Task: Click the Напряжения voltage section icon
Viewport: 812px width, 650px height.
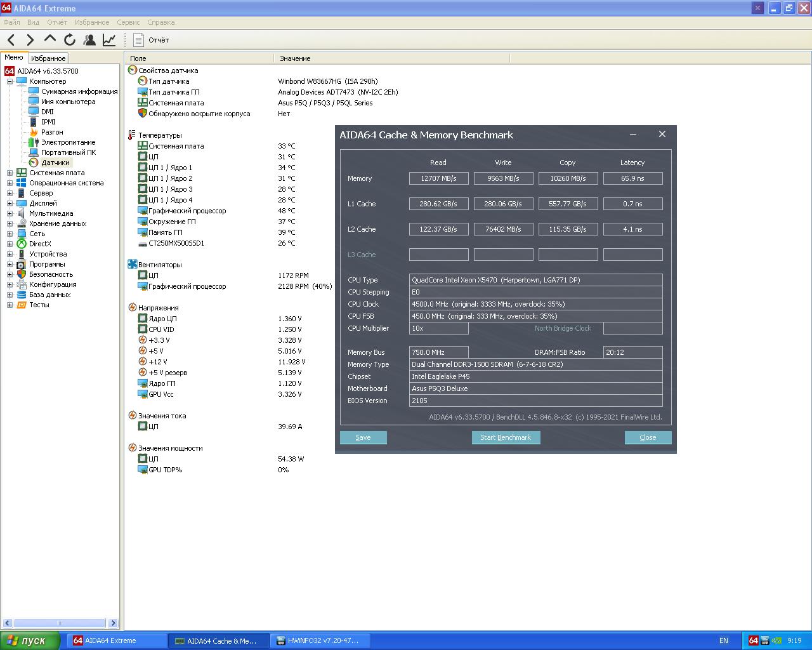Action: [x=133, y=308]
